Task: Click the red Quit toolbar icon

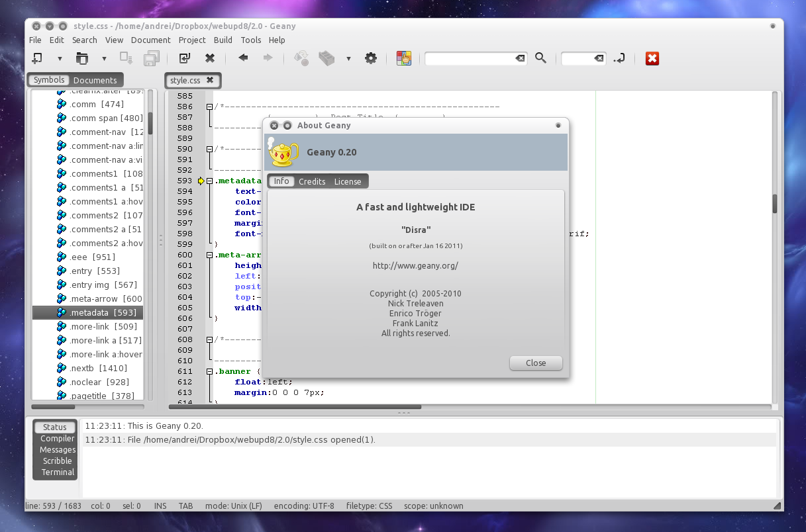Action: coord(652,58)
